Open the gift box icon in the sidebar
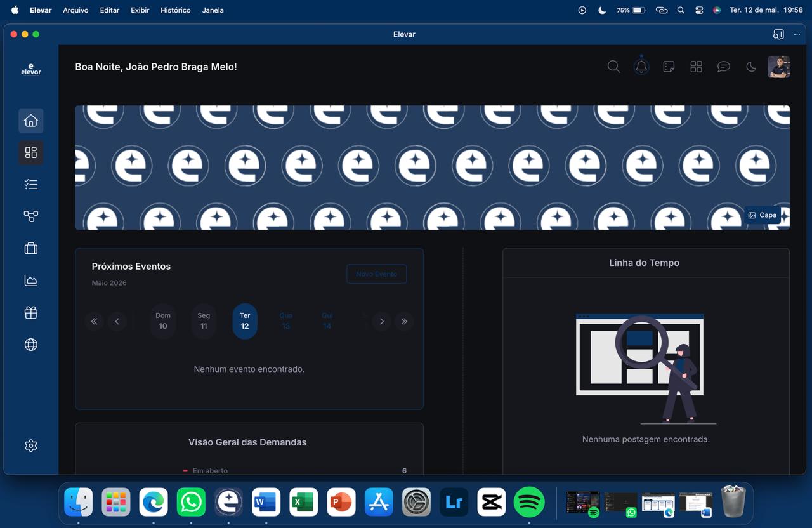The image size is (812, 528). [30, 312]
